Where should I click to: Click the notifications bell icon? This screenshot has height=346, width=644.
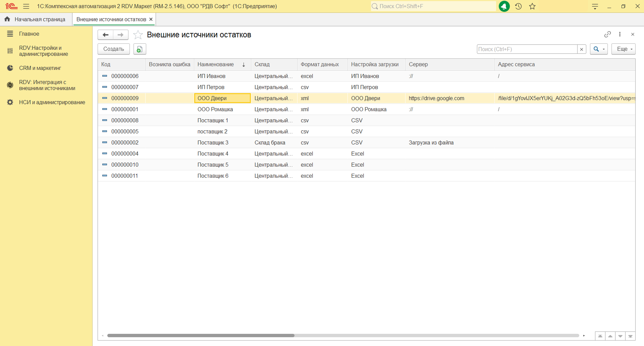pos(504,6)
